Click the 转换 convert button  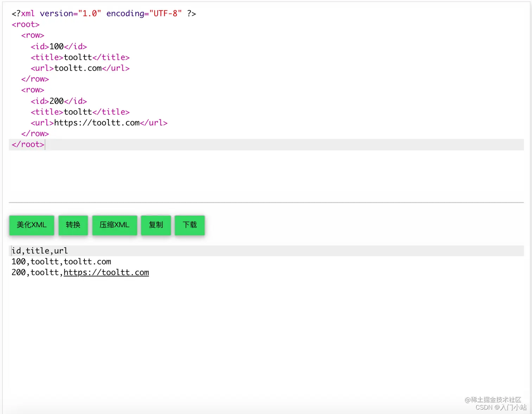73,225
